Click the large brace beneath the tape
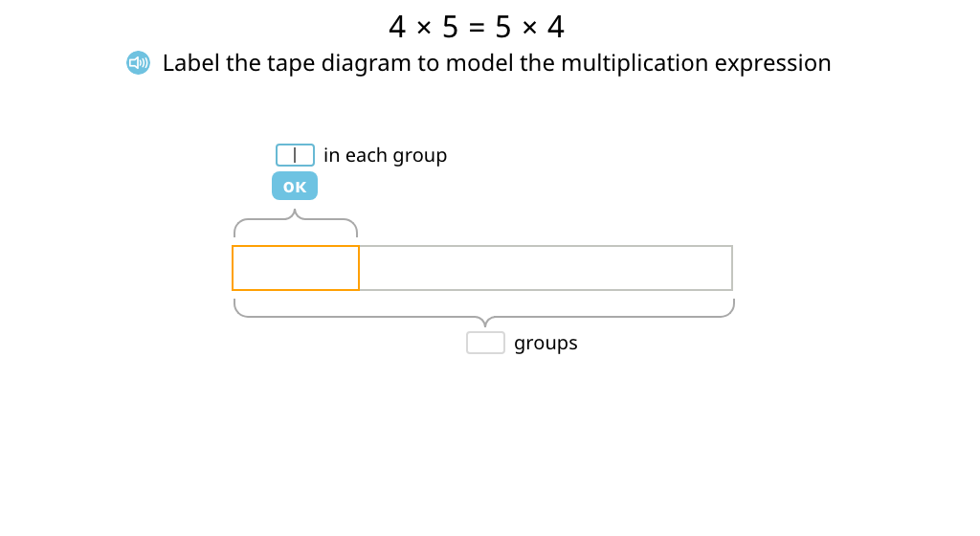980x536 pixels. (483, 312)
